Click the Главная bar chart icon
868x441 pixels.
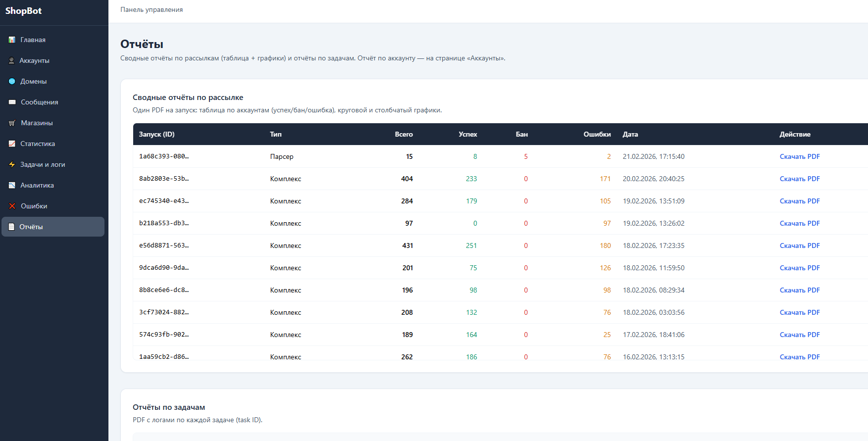[x=12, y=40]
